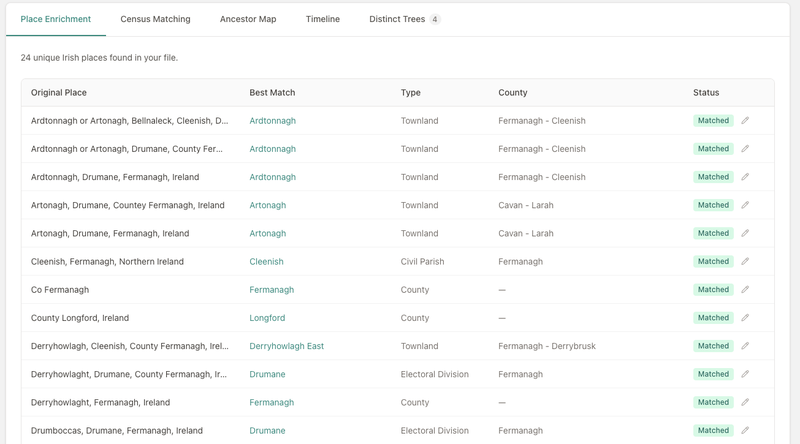Screen dimensions: 800x444
Task: Open Artonagh link for Artonagh, Drumane, Fermanagh, Ireland
Action: pos(267,233)
